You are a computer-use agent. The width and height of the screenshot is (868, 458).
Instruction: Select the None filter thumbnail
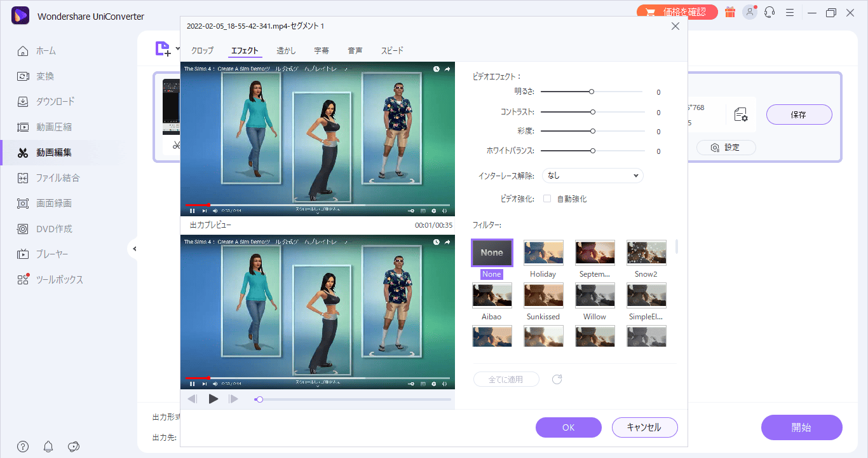(492, 253)
